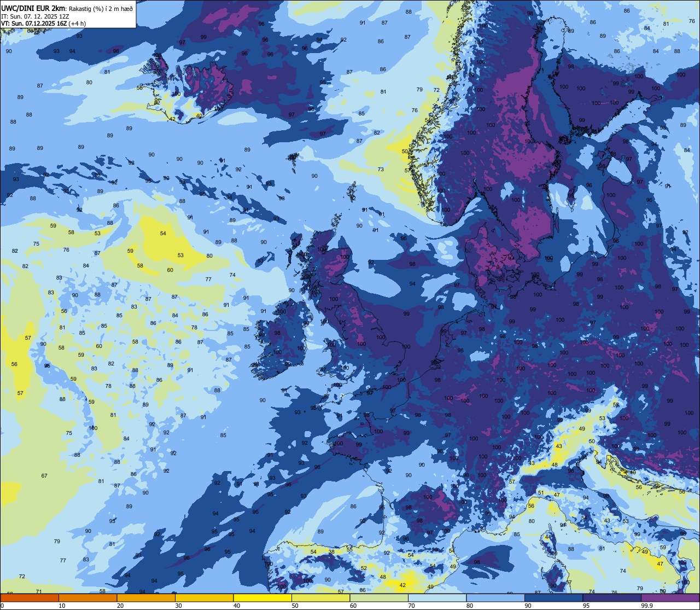Click the legend label '20'

pos(120,606)
